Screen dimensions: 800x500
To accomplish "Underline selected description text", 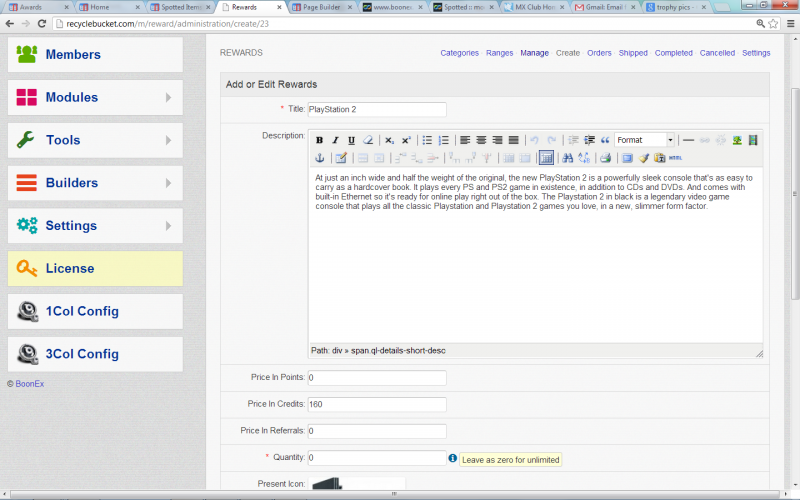I will click(x=351, y=140).
